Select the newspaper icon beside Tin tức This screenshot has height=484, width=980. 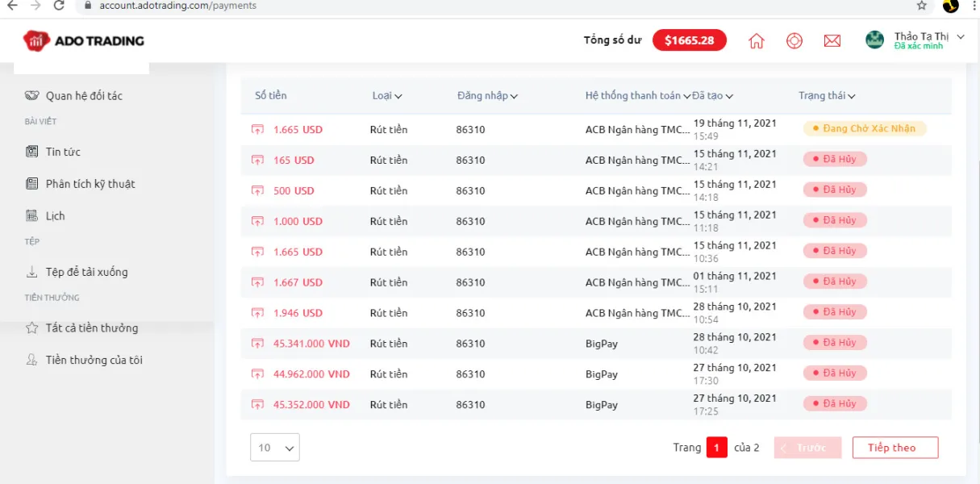tap(32, 152)
